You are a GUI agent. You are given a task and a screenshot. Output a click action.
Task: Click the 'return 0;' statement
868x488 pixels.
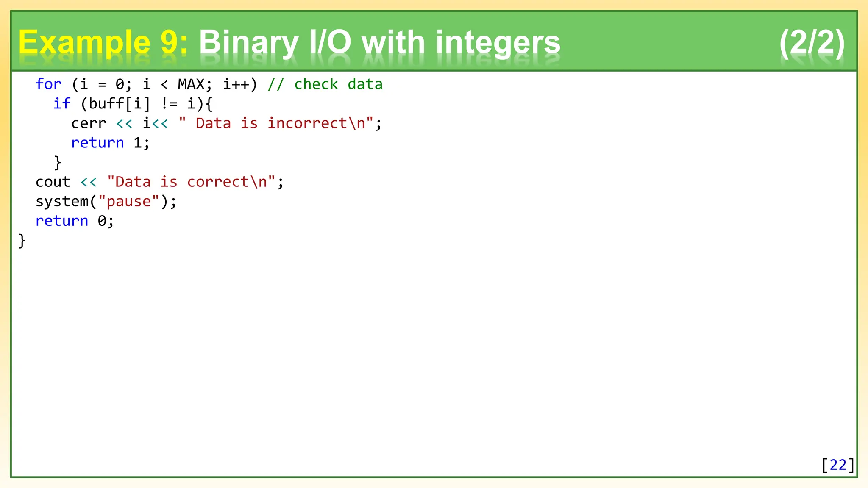[75, 221]
